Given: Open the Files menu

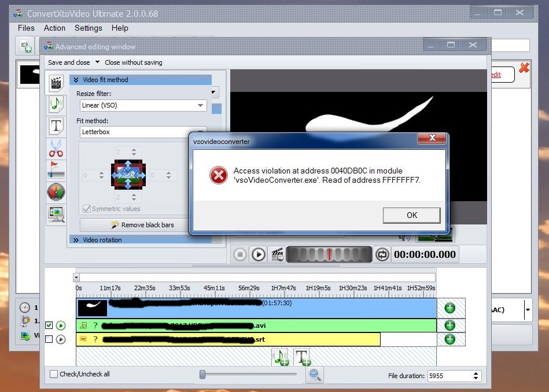Looking at the screenshot, I should coord(26,28).
